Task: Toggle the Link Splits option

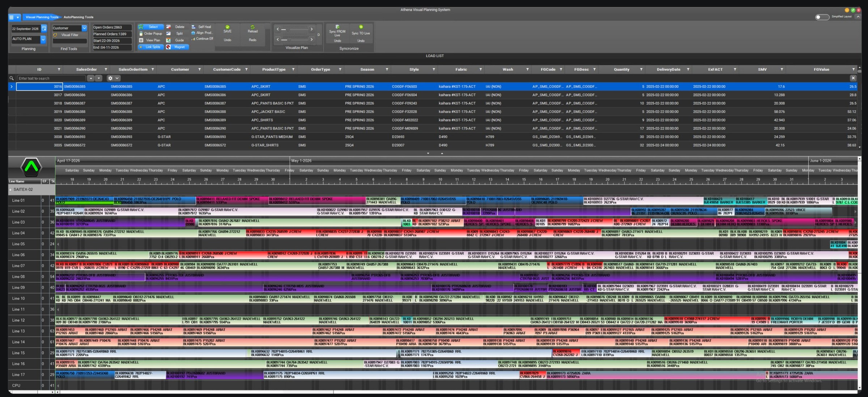Action: coord(150,47)
